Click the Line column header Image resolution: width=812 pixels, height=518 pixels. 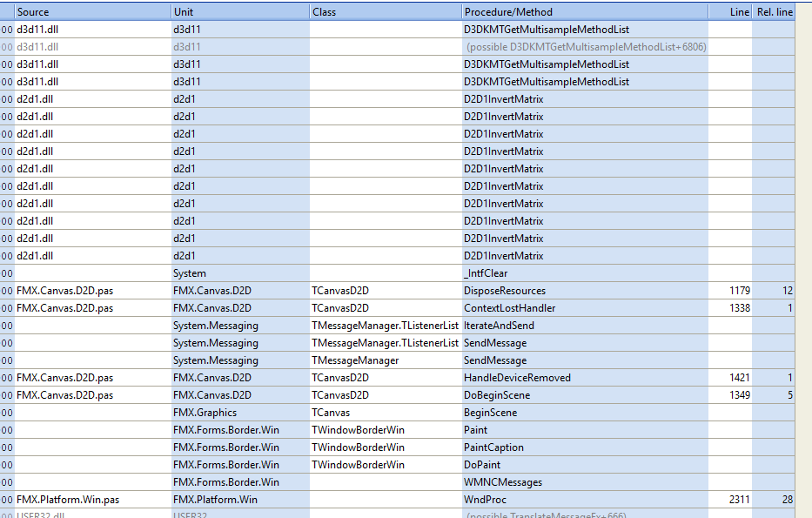click(x=730, y=12)
